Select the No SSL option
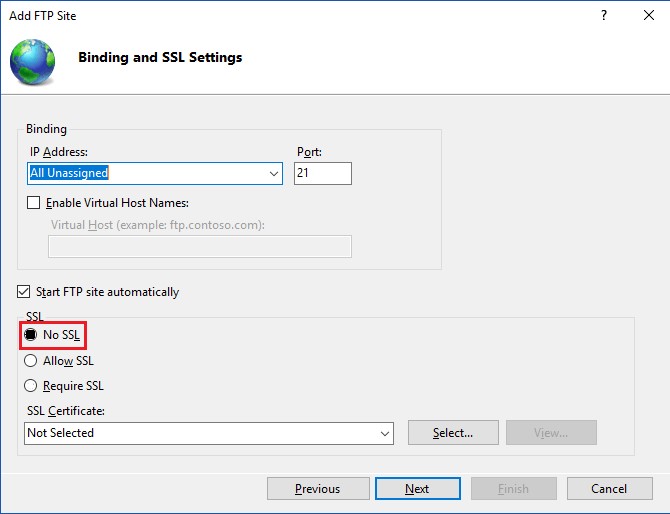The width and height of the screenshot is (670, 514). click(30, 335)
